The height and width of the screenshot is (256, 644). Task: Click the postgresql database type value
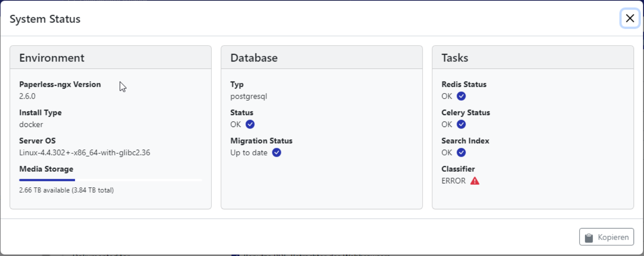click(x=248, y=96)
